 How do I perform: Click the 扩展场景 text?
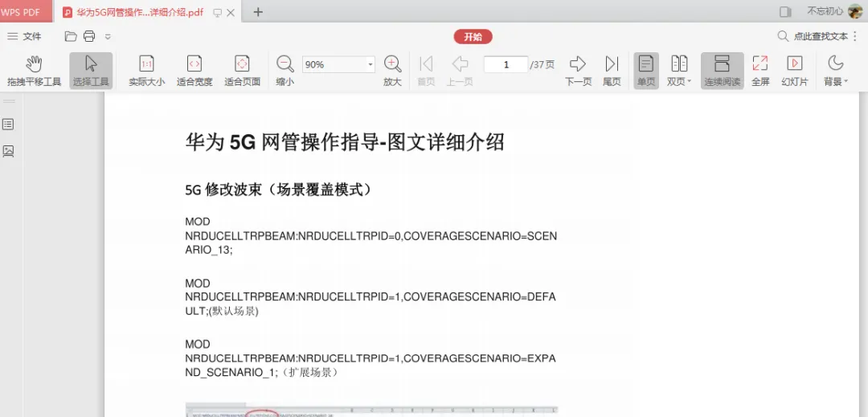(309, 372)
